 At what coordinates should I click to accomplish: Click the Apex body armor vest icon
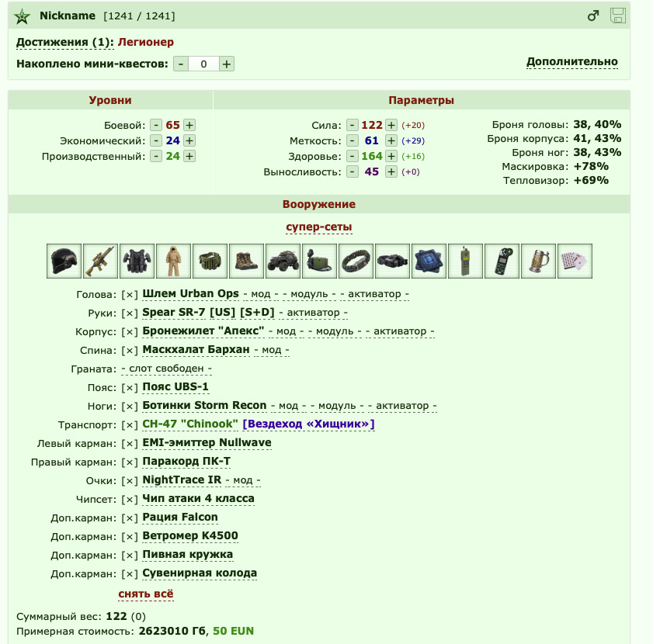click(x=137, y=261)
